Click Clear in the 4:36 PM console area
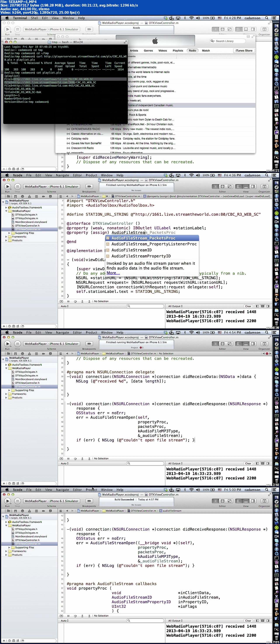This screenshot has height=644, width=280. click(x=248, y=306)
